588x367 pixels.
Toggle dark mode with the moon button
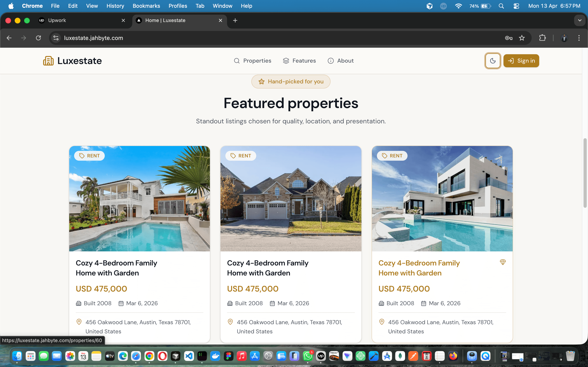[x=492, y=61]
